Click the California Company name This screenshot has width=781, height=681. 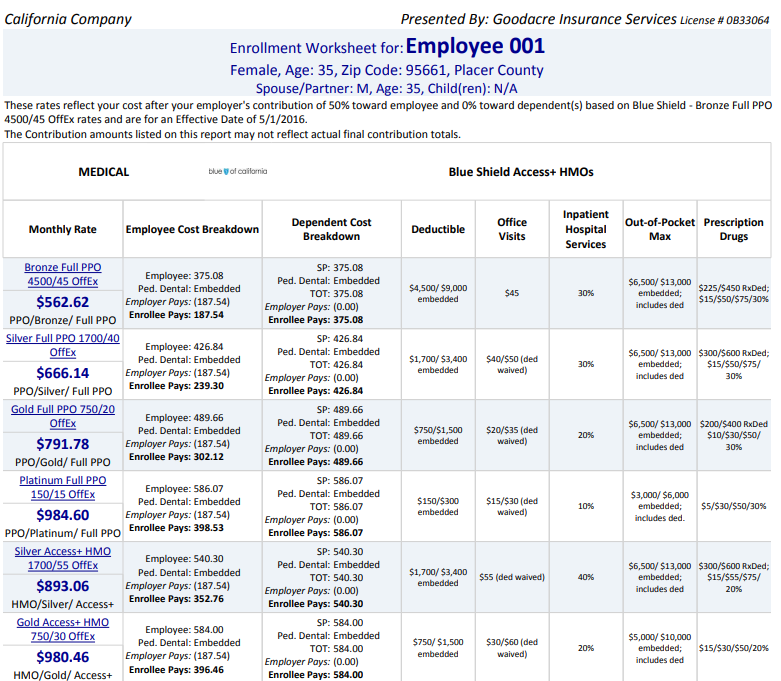[68, 19]
